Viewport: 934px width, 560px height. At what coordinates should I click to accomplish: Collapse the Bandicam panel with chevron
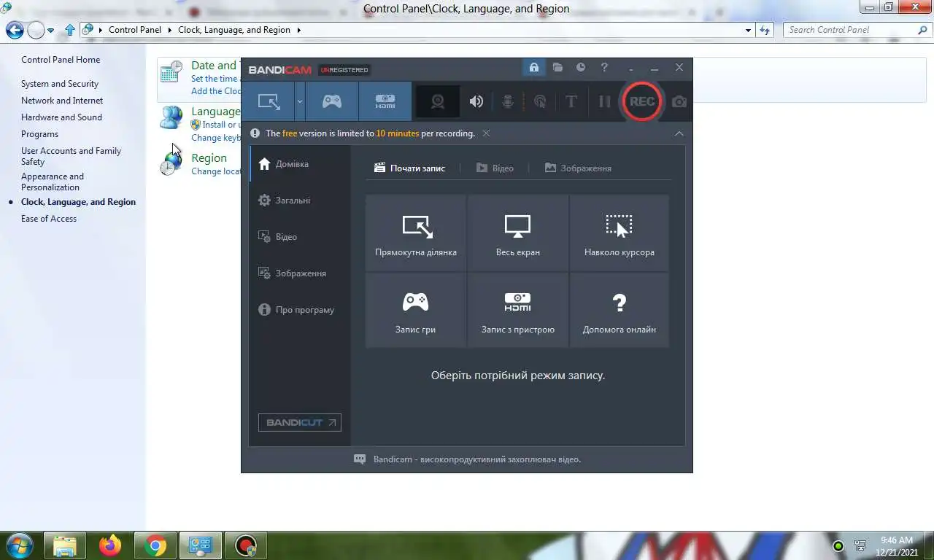(x=679, y=133)
